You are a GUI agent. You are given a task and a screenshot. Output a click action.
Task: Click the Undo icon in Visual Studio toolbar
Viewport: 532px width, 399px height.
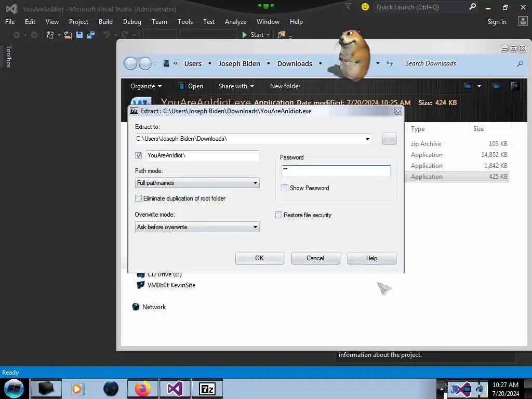[x=107, y=35]
